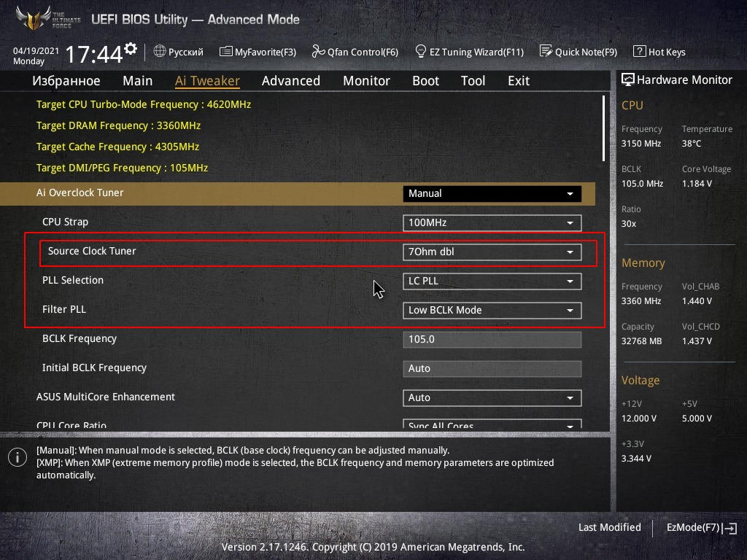This screenshot has width=747, height=560.
Task: Switch to the Advanced tab
Action: pos(291,81)
